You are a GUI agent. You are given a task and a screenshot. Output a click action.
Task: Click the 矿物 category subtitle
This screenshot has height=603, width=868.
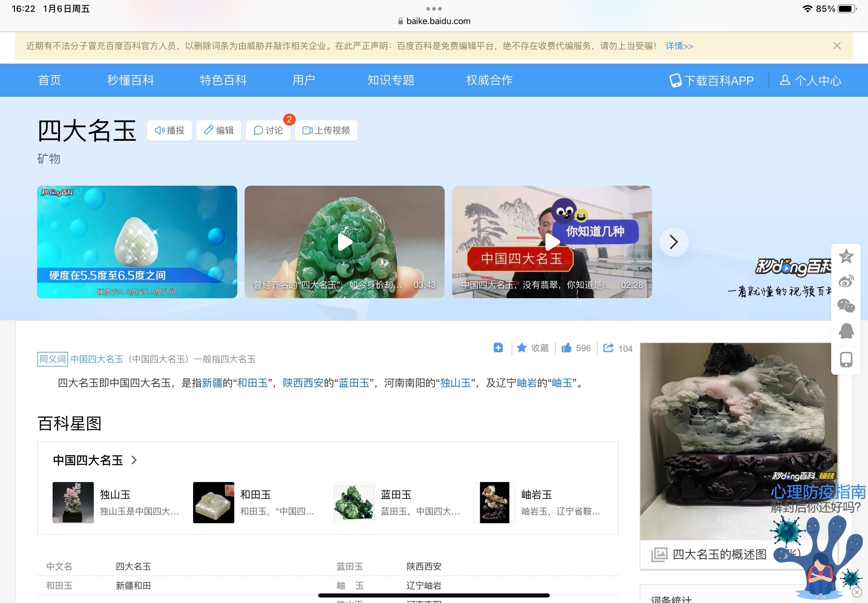[x=49, y=159]
